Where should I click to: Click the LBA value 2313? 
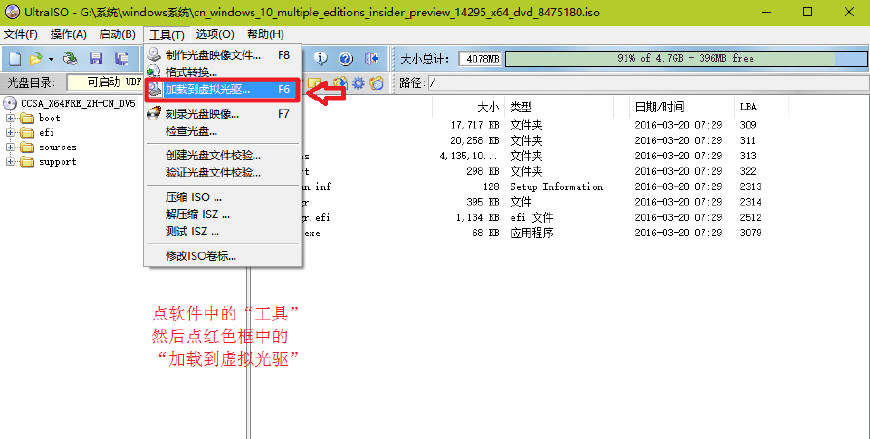(750, 186)
